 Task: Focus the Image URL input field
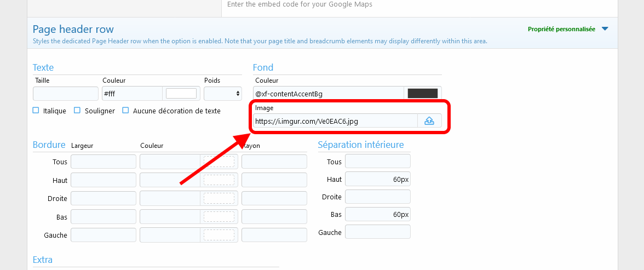[x=335, y=121]
